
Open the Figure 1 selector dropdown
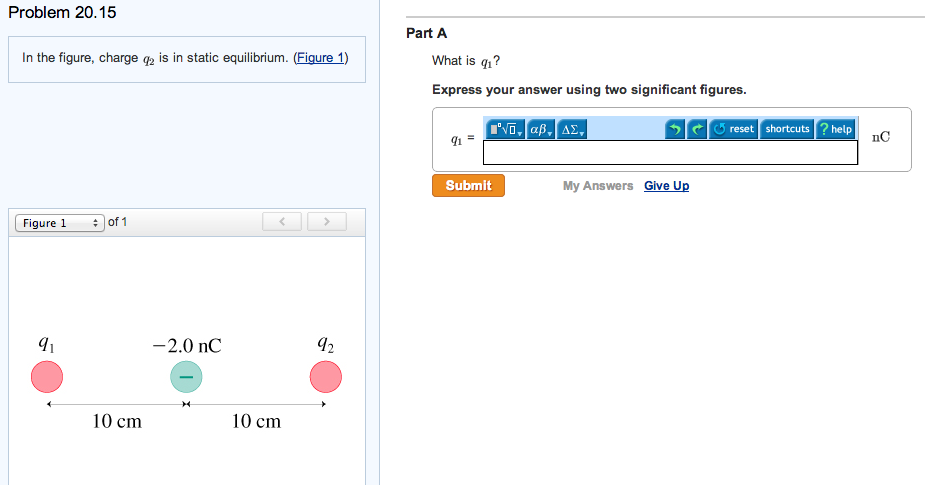[60, 222]
